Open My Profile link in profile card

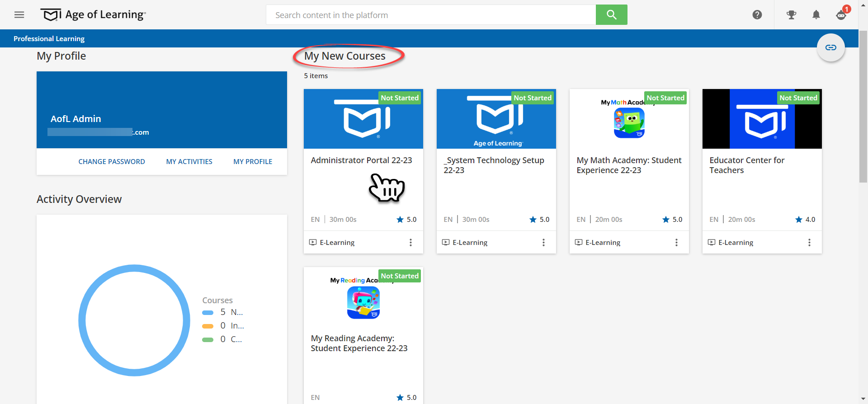pos(253,162)
